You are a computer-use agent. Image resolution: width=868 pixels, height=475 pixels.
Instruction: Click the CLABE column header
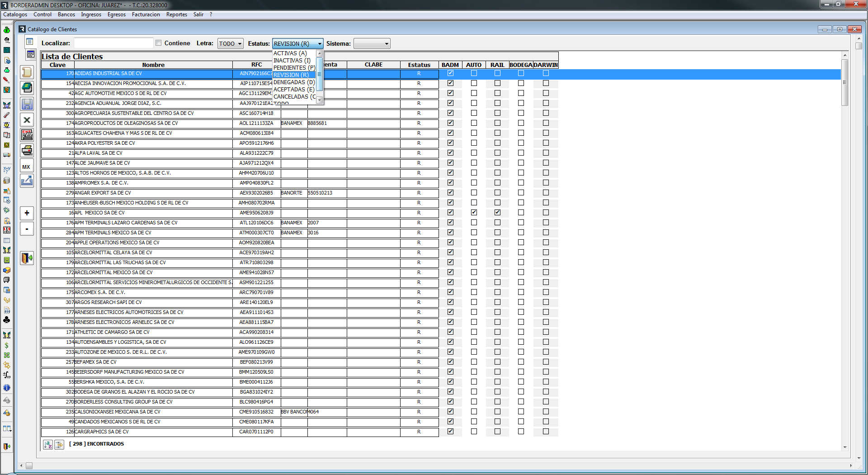373,65
